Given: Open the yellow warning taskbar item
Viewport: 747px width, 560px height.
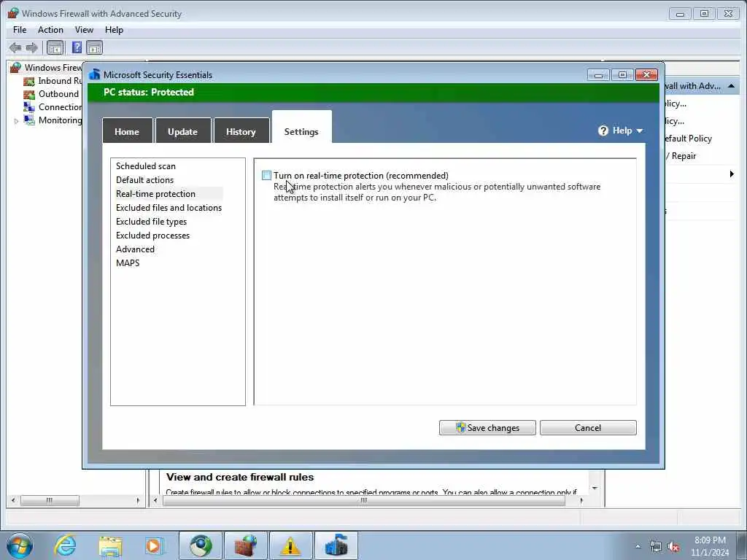Looking at the screenshot, I should point(290,545).
